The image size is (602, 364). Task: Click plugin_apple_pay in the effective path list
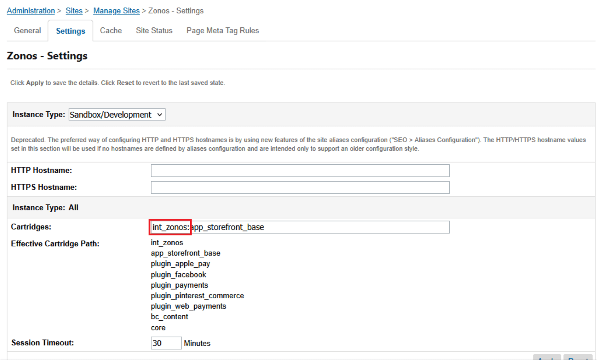point(180,264)
